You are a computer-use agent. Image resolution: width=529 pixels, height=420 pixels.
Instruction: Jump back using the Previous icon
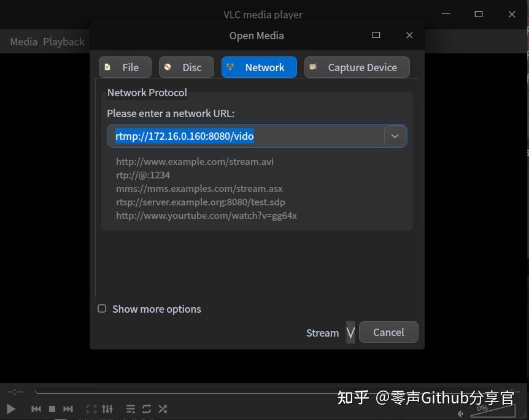pos(36,408)
